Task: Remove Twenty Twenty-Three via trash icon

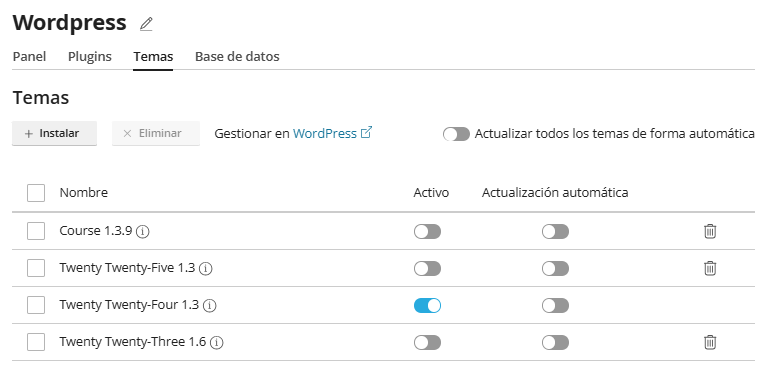Action: 710,342
